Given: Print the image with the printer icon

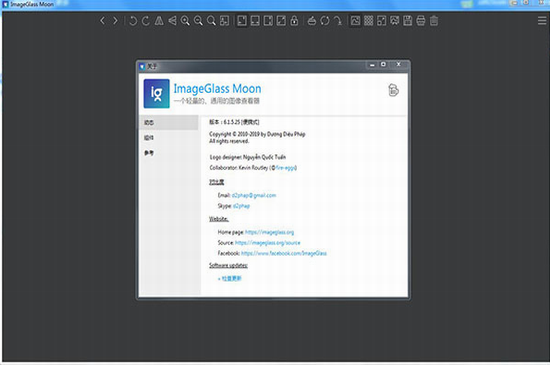Looking at the screenshot, I should (421, 21).
